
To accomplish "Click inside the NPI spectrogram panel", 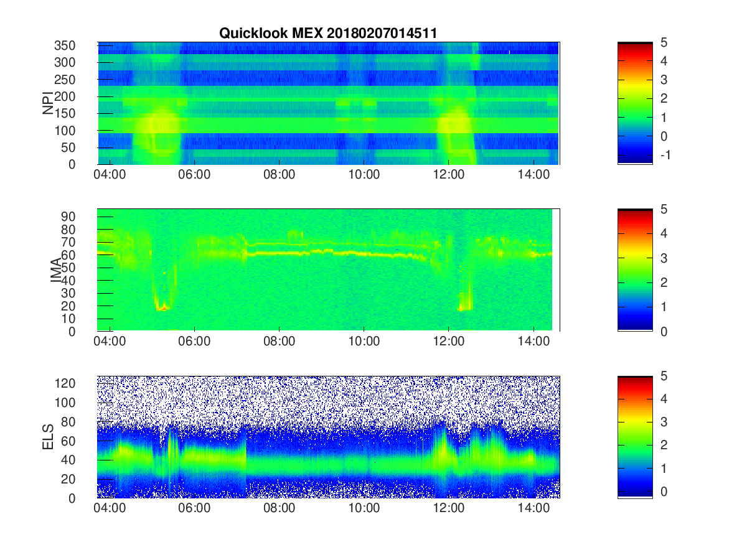I will click(x=329, y=103).
